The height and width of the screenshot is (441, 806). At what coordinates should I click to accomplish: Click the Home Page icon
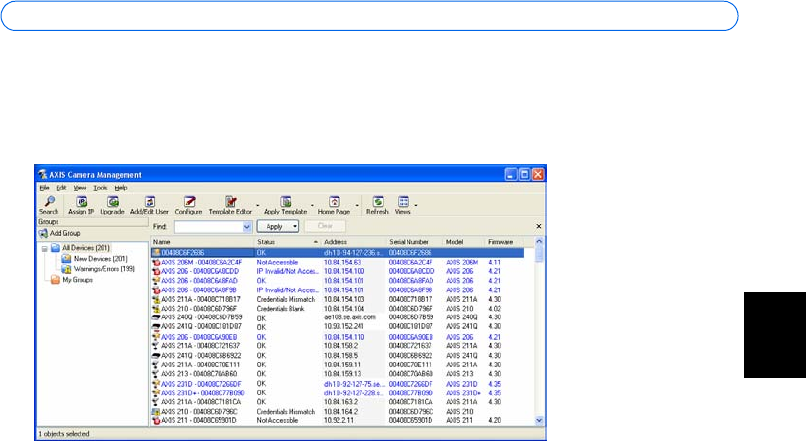tap(335, 204)
